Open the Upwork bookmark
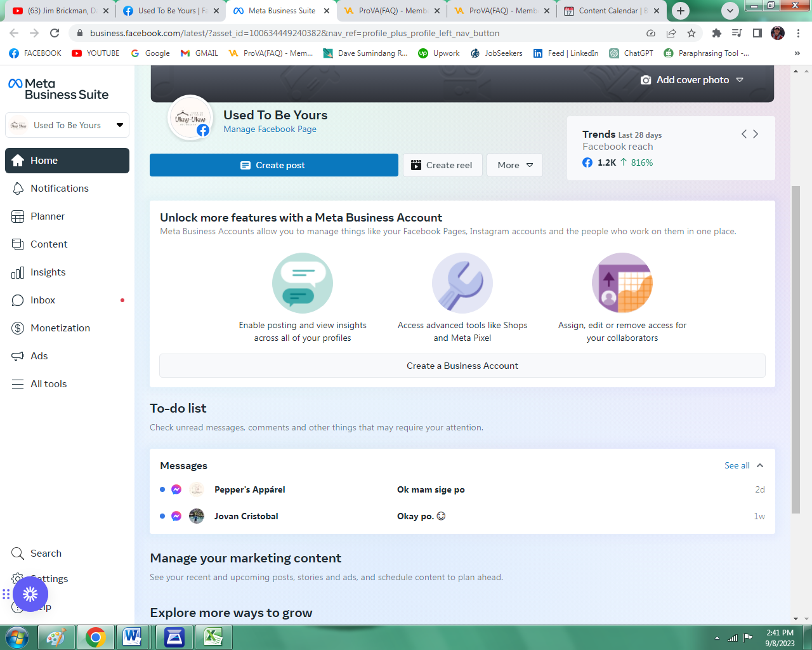 point(439,53)
